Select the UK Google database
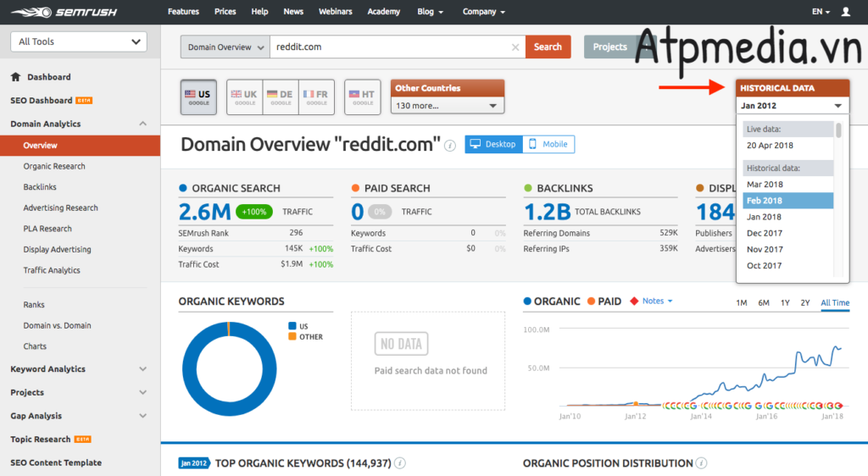 [x=245, y=97]
